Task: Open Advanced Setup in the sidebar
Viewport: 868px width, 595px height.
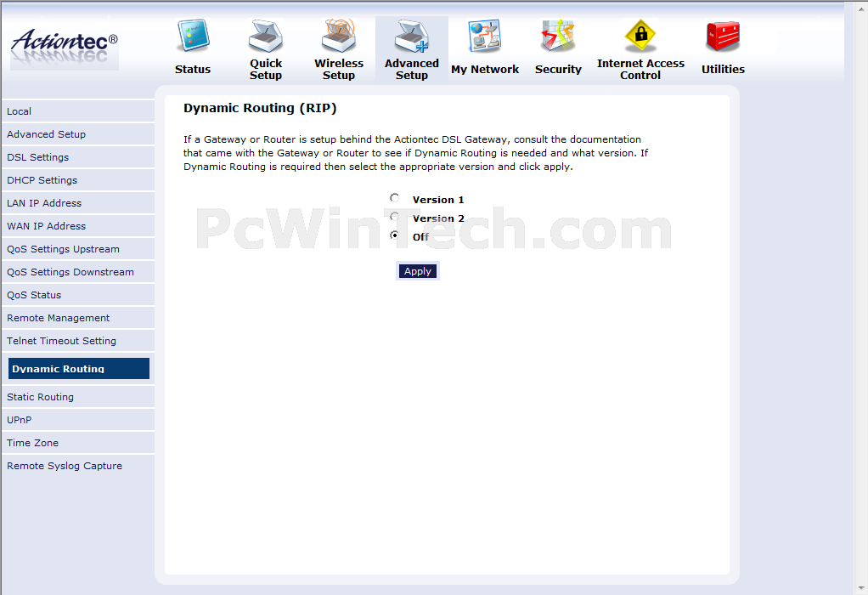Action: (x=78, y=134)
